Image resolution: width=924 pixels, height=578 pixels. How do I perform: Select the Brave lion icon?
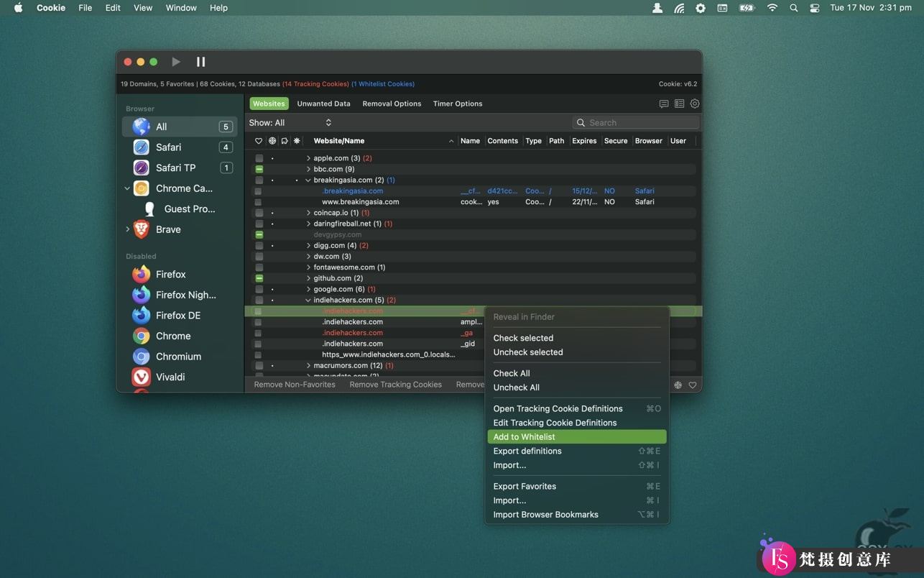click(x=142, y=229)
